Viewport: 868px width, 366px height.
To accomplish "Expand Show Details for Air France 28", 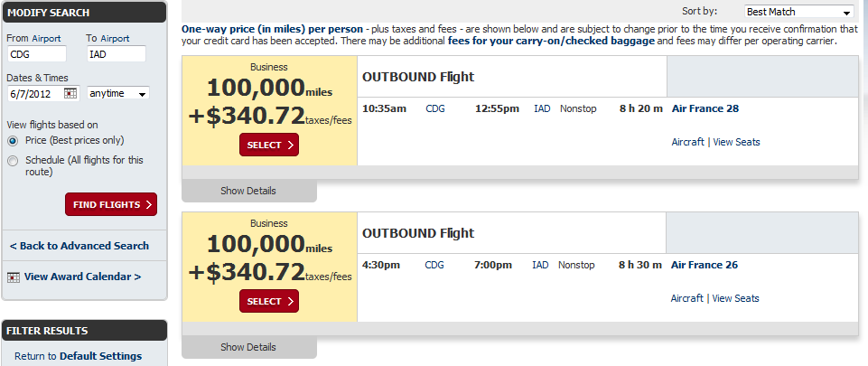I will (248, 191).
